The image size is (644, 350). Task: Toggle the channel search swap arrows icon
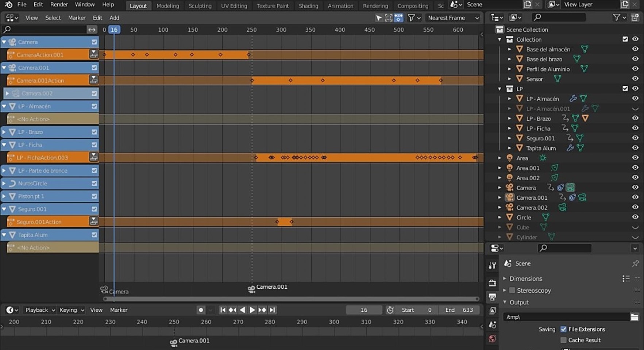[x=92, y=30]
